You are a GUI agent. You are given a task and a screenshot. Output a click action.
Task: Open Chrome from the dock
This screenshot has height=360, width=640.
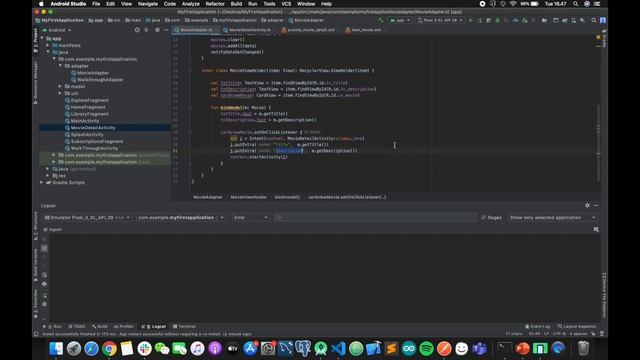109,349
